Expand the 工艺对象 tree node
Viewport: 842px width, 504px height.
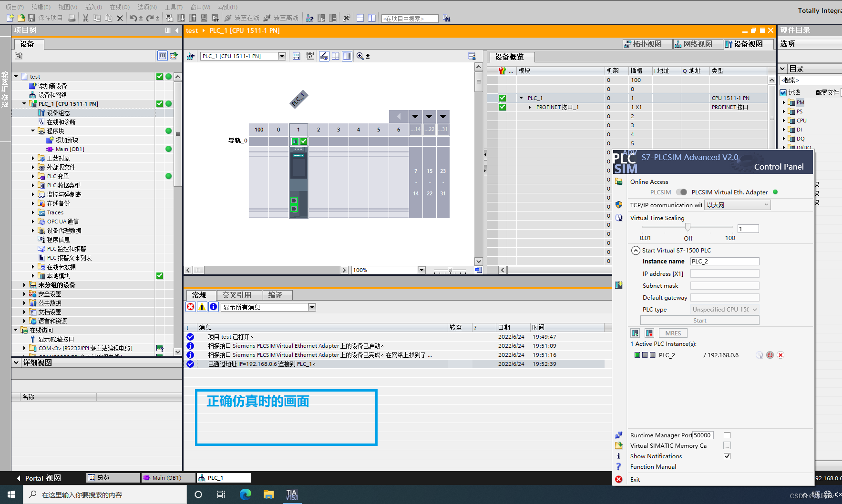(33, 158)
